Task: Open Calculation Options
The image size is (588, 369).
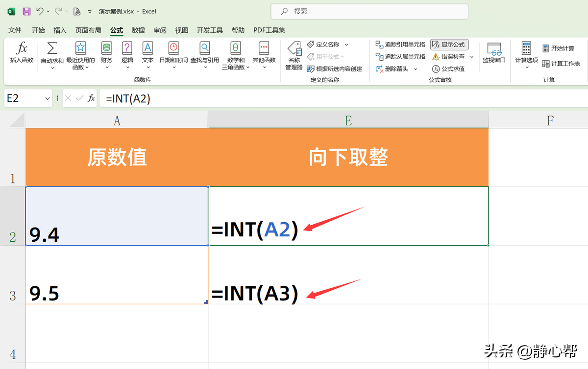Action: click(526, 54)
